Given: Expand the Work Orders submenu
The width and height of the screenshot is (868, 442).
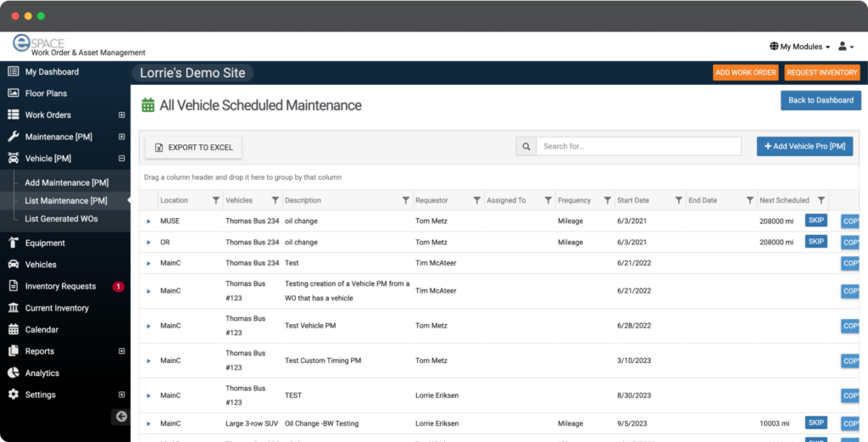Looking at the screenshot, I should [x=121, y=115].
